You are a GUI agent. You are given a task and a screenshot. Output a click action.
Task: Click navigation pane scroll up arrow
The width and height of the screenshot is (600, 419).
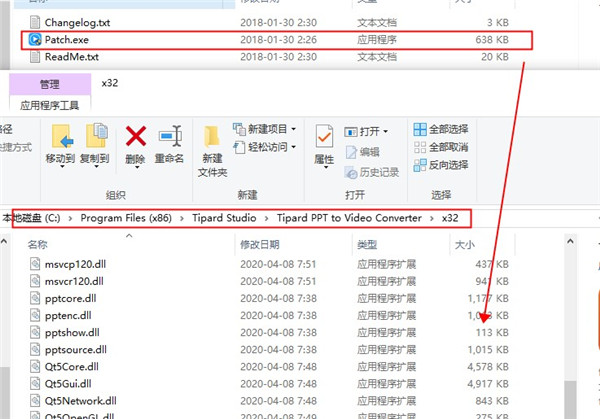point(4,241)
